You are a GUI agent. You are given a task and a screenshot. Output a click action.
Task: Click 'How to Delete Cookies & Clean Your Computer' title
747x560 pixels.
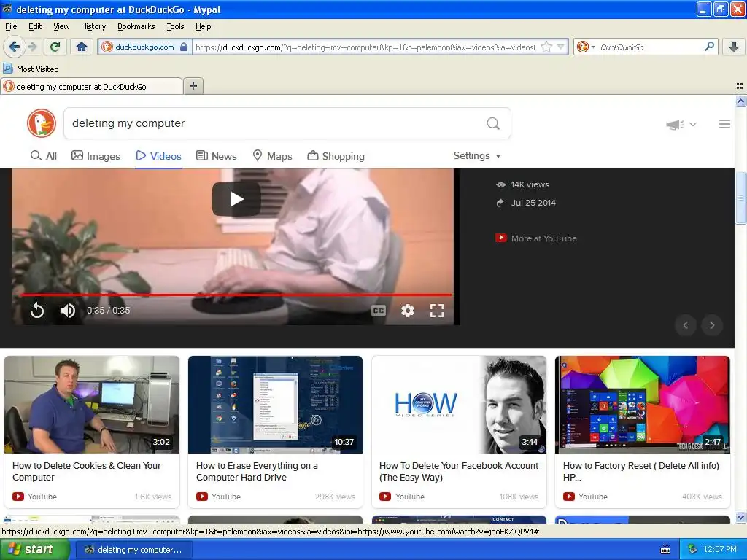pyautogui.click(x=87, y=472)
